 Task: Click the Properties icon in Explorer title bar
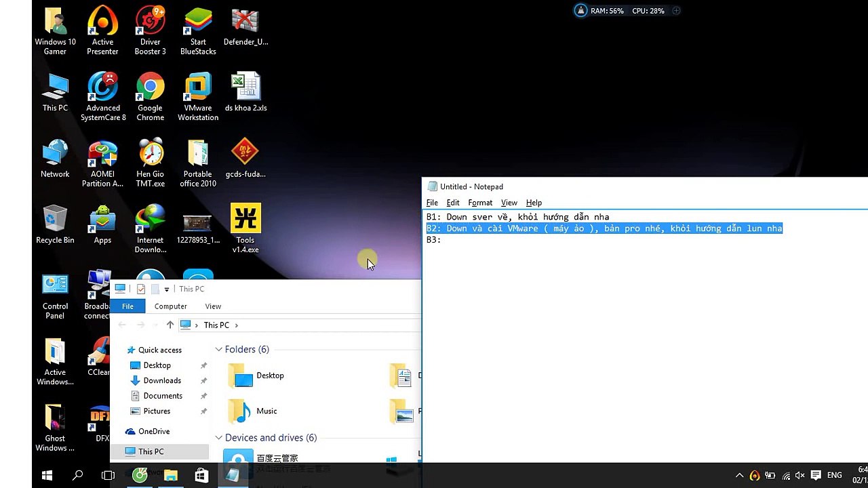point(141,289)
